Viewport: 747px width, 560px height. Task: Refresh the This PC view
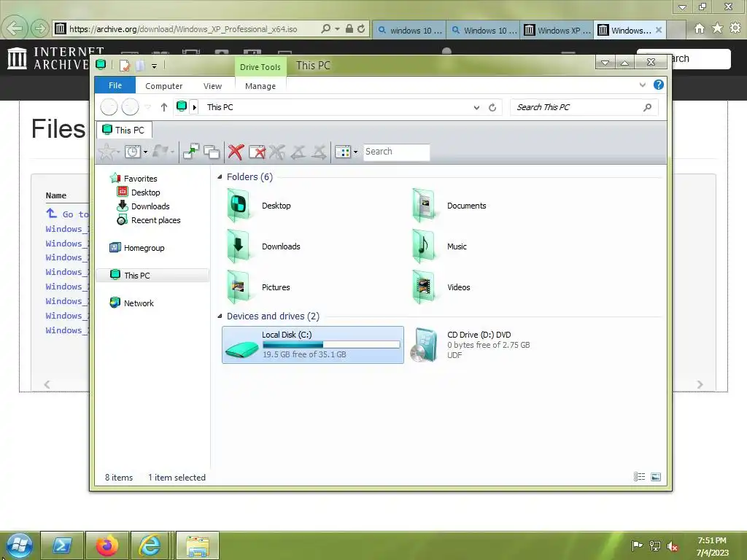pyautogui.click(x=492, y=108)
